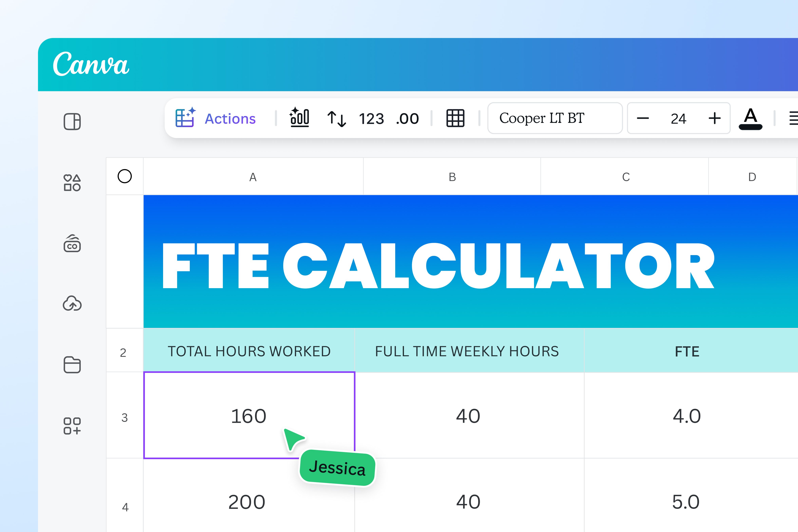The width and height of the screenshot is (798, 532).
Task: Select column B header
Action: (x=451, y=176)
